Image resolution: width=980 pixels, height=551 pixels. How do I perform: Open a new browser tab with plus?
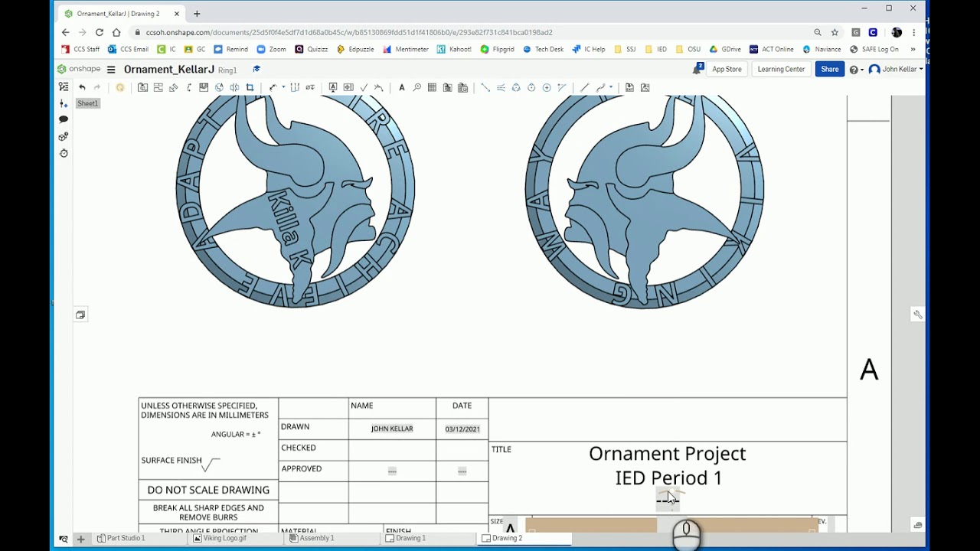tap(197, 14)
